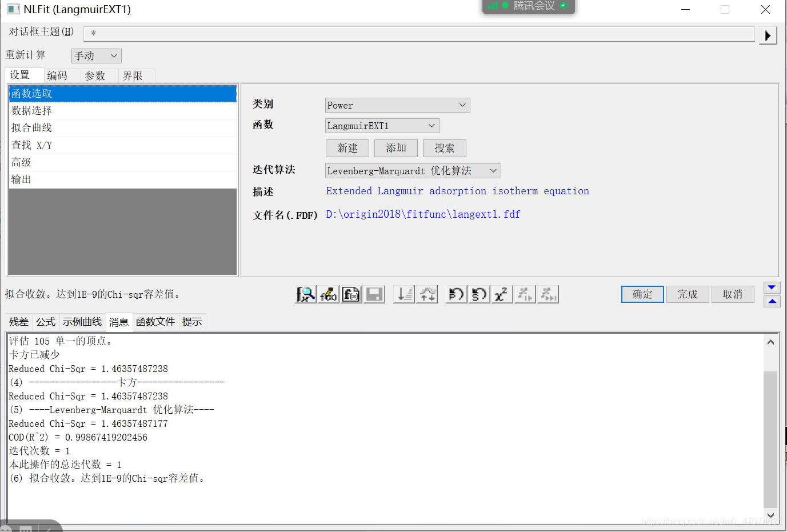Show the 提示 tab
Viewport: 787px width, 532px height.
(x=192, y=322)
